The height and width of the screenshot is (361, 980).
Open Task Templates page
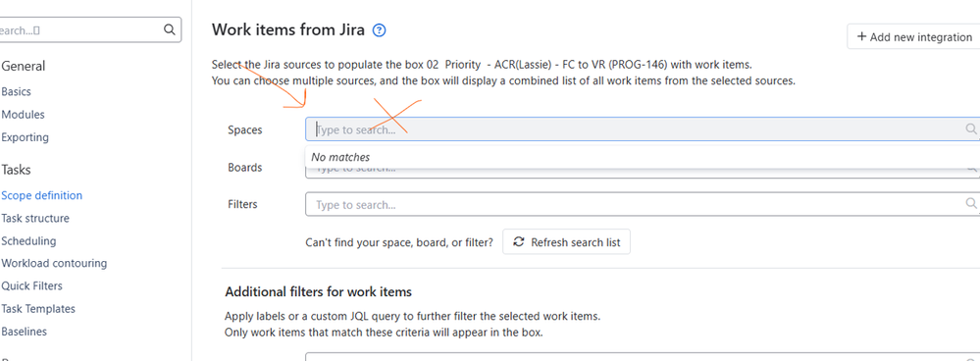pyautogui.click(x=38, y=309)
